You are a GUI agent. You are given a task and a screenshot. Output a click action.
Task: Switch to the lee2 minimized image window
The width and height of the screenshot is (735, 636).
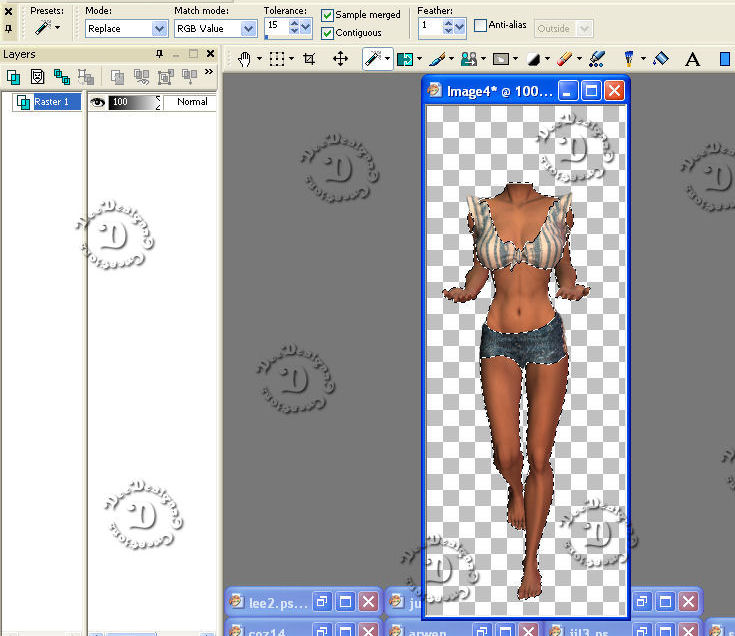click(279, 601)
